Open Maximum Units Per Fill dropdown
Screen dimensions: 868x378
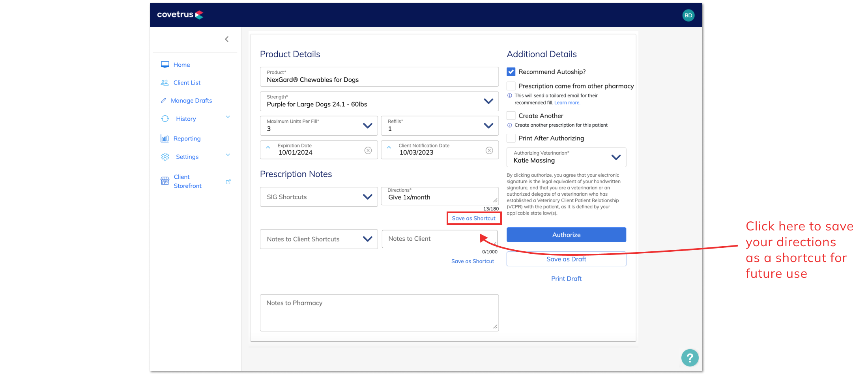319,126
